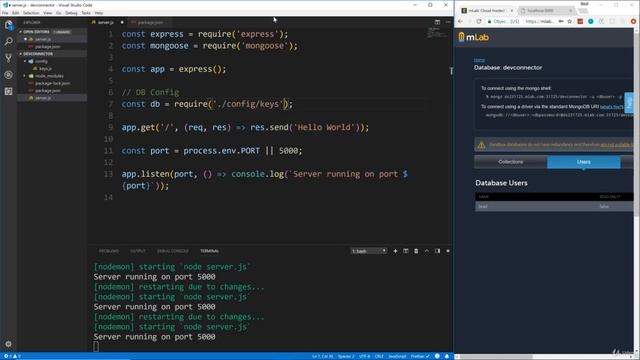This screenshot has width=640, height=360.
Task: Open Source Control view in activity bar
Action: (x=8, y=58)
